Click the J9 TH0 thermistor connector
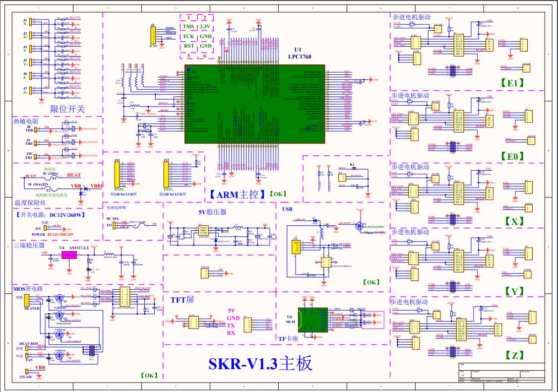Image resolution: width=558 pixels, height=392 pixels. [x=35, y=143]
